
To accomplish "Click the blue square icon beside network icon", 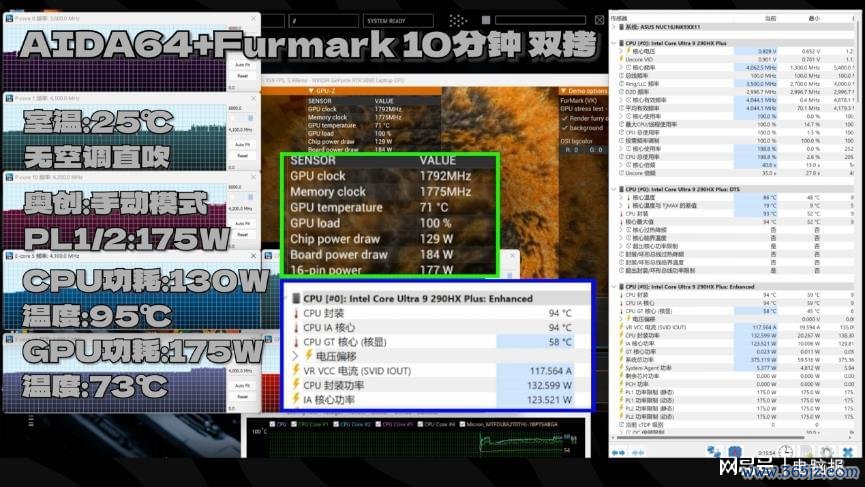I will click(x=734, y=452).
